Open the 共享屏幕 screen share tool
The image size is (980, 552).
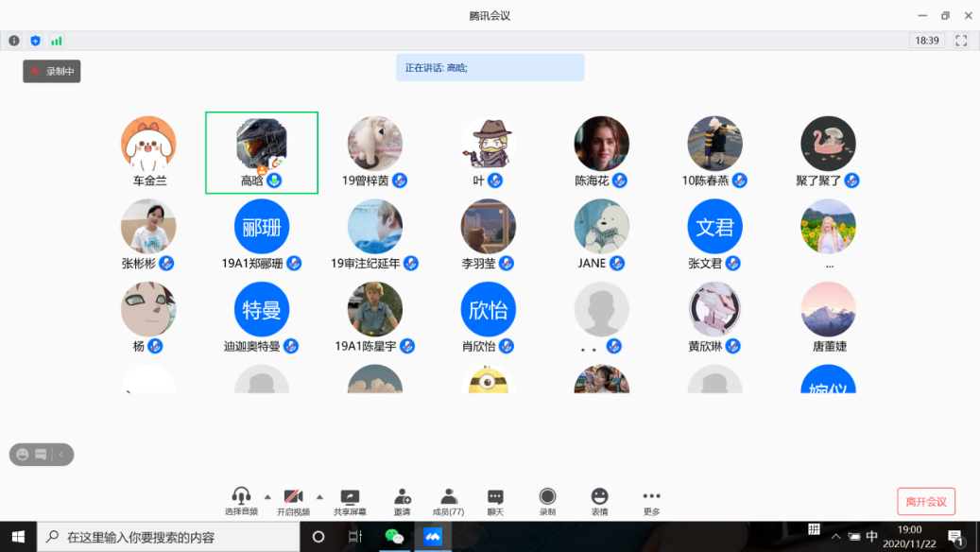pyautogui.click(x=350, y=501)
